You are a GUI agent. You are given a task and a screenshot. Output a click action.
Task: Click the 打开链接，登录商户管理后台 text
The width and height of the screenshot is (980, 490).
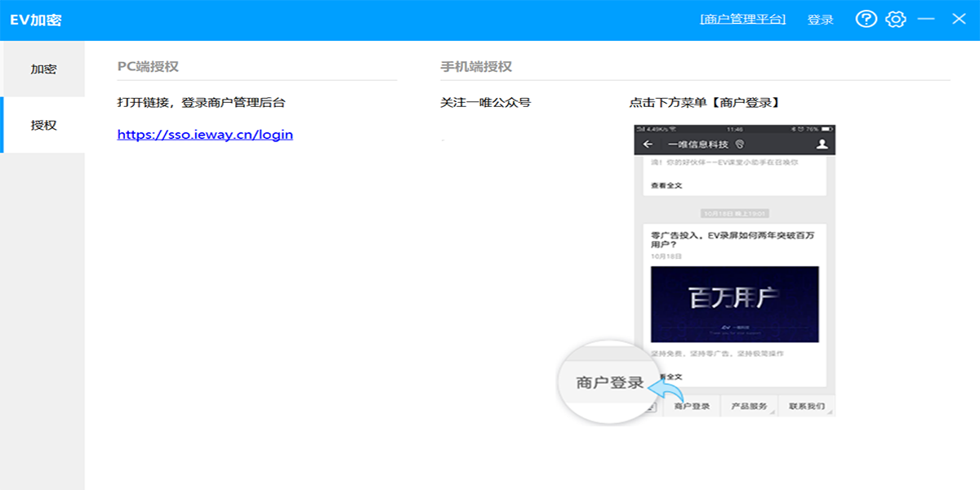tap(201, 103)
